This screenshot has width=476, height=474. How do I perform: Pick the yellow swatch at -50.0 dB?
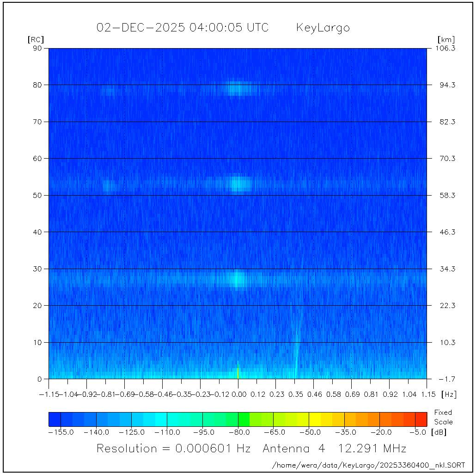315,419
